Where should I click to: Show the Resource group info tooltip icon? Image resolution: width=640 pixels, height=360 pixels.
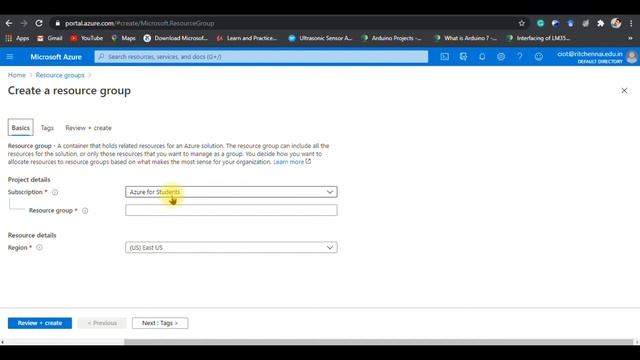tap(85, 211)
